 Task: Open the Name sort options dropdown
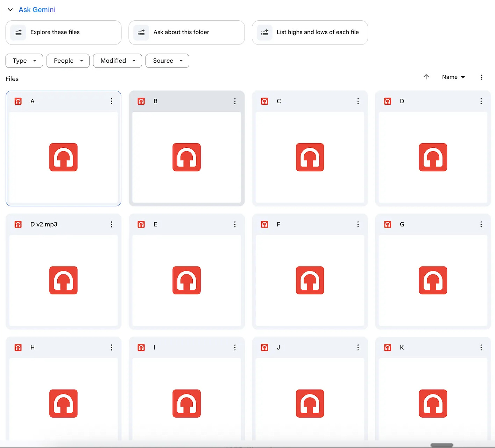pyautogui.click(x=453, y=77)
